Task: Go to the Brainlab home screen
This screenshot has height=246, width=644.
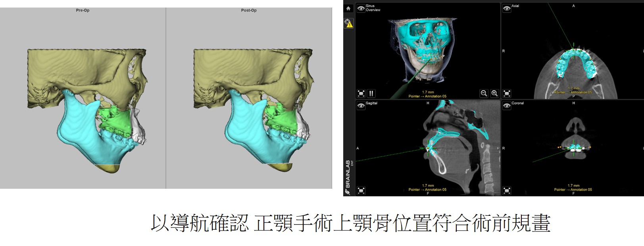Action: tap(348, 8)
